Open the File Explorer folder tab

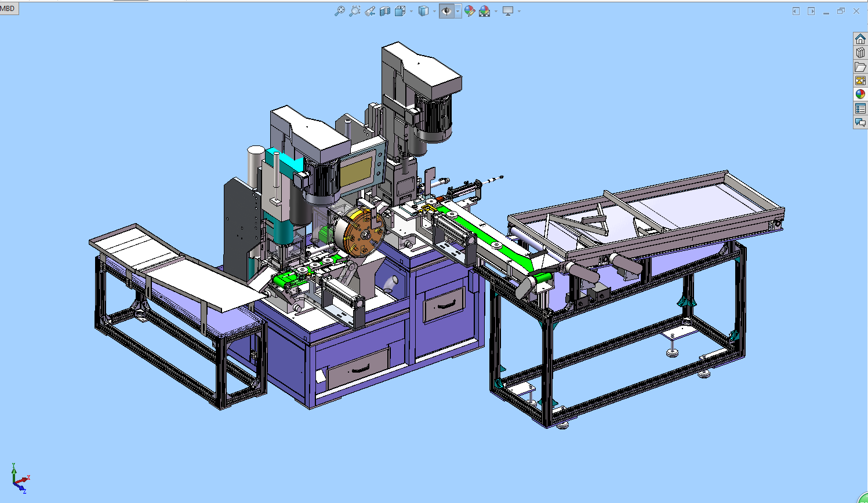coord(860,67)
